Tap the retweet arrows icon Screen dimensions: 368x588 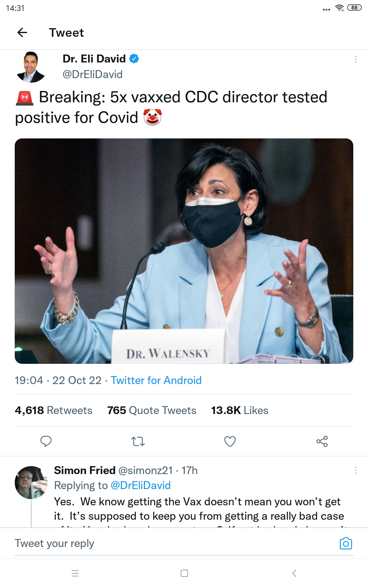pyautogui.click(x=138, y=441)
